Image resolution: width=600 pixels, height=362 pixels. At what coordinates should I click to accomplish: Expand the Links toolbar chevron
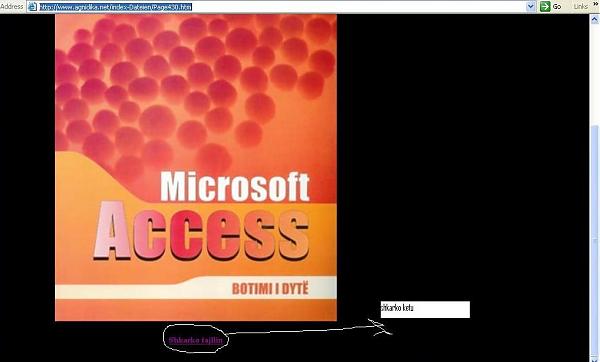coord(595,5)
